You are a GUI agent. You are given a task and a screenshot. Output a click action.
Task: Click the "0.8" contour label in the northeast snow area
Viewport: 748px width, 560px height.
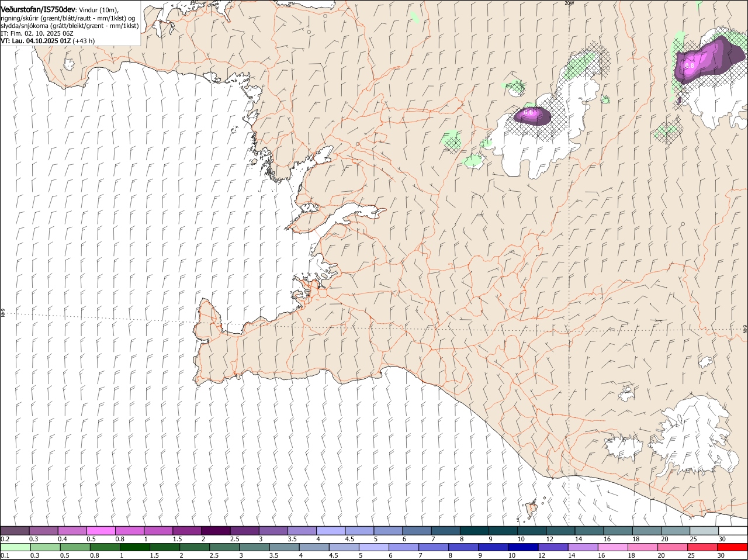pyautogui.click(x=690, y=65)
